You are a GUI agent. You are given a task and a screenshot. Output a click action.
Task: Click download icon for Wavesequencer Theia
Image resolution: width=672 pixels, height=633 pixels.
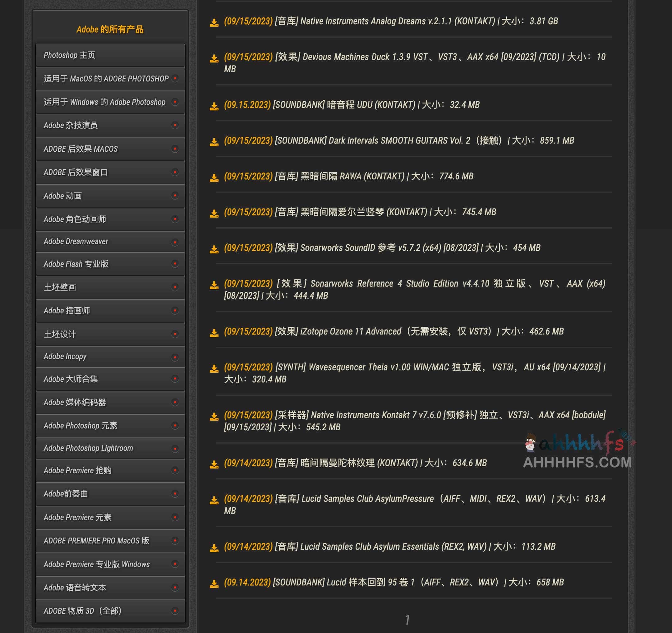coord(214,369)
